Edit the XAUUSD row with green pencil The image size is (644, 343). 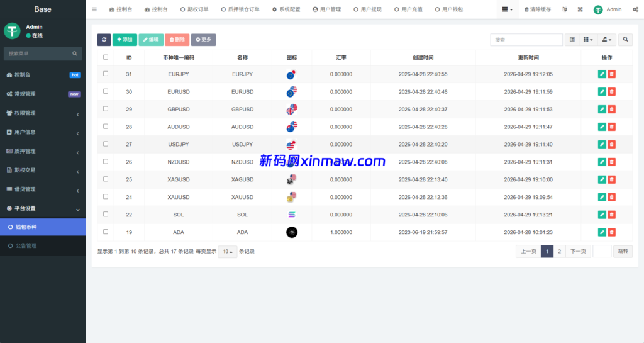tap(602, 197)
